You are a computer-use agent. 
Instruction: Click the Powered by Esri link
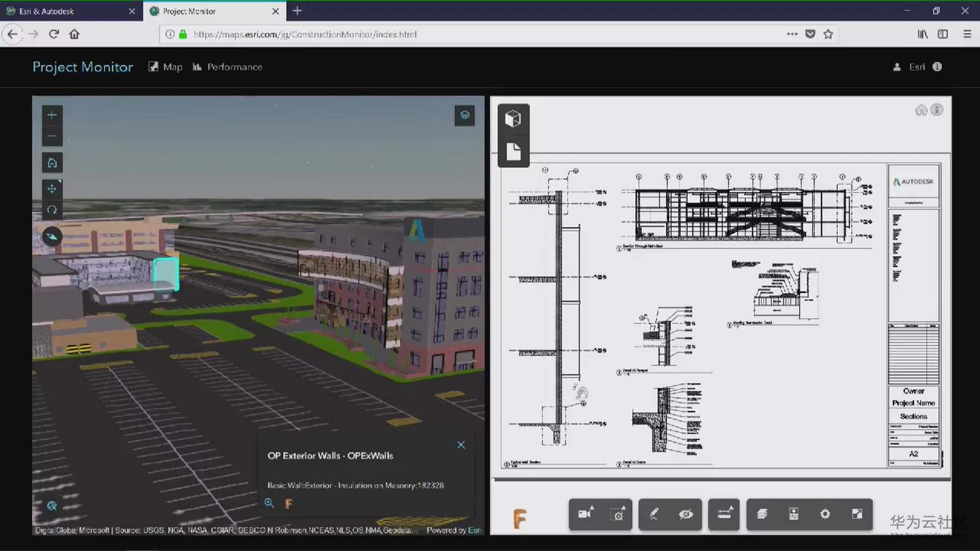tap(453, 530)
